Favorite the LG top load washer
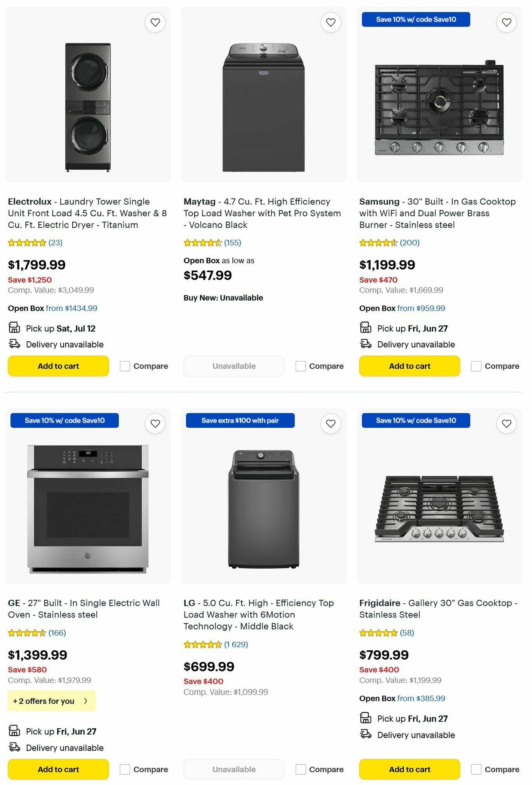This screenshot has width=532, height=785. point(330,424)
